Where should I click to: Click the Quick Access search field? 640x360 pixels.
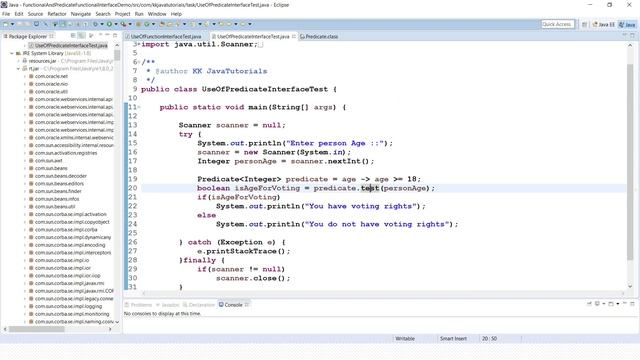pyautogui.click(x=558, y=24)
